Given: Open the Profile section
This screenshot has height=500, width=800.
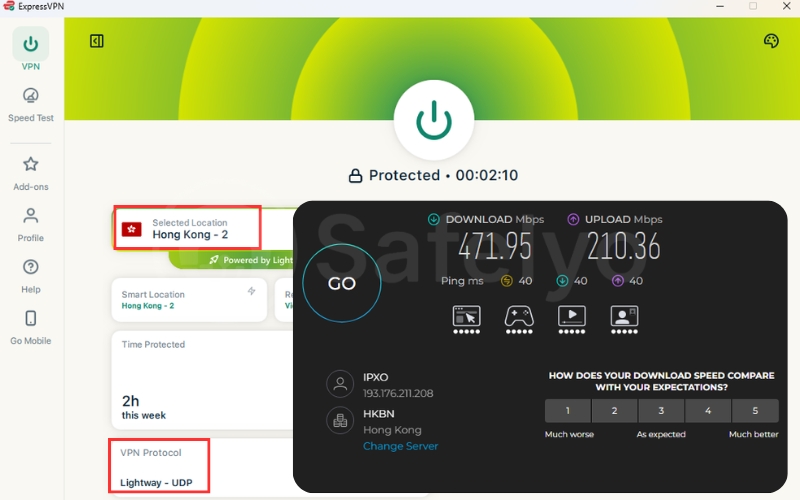Looking at the screenshot, I should click(31, 224).
